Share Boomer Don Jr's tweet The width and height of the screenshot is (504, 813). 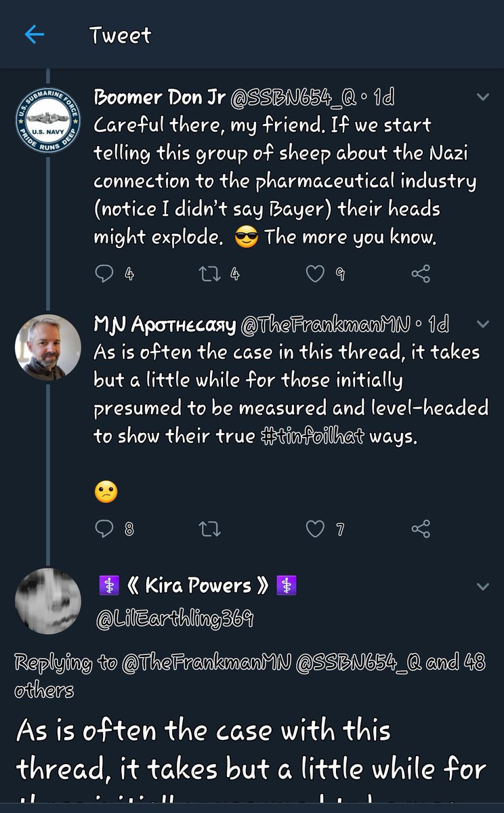click(421, 273)
